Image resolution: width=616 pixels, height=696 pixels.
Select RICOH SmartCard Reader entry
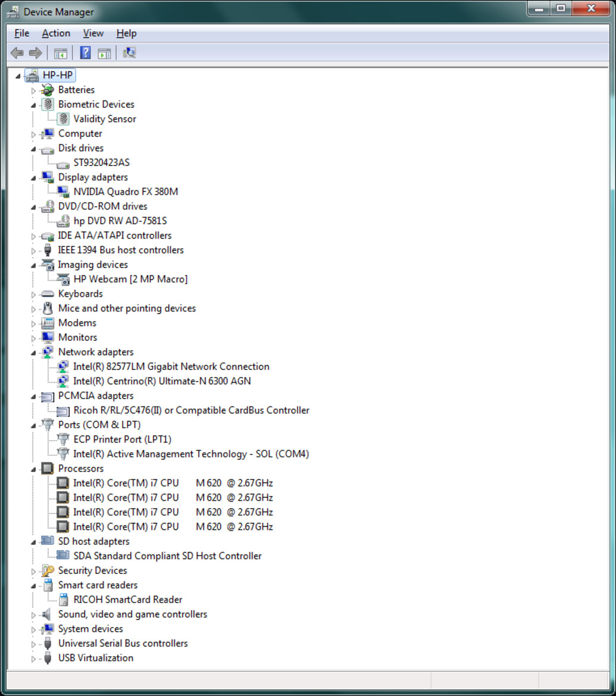(x=127, y=600)
